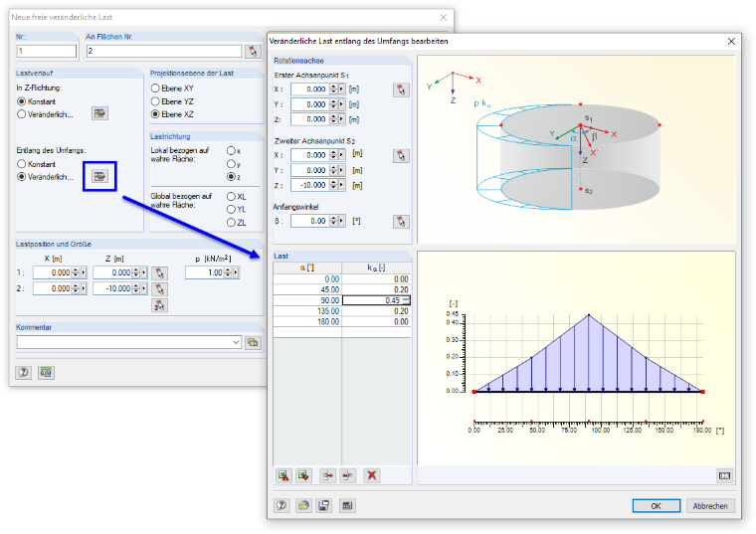Select local load direction x
756x534 pixels.
(x=232, y=151)
